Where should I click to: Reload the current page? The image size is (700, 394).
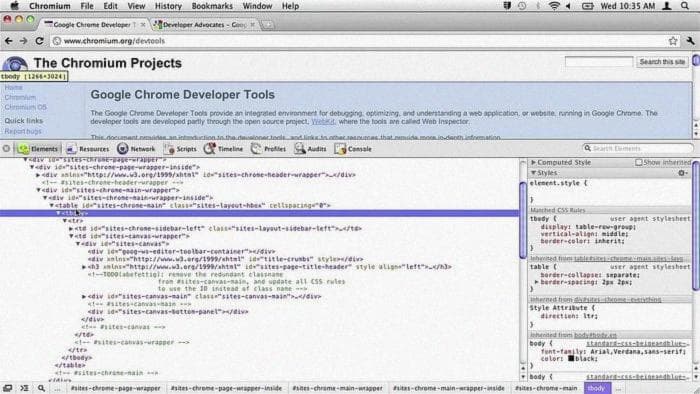(x=39, y=41)
